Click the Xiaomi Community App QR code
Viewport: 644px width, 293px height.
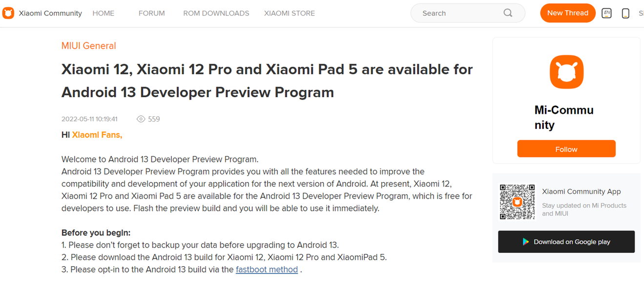click(517, 202)
